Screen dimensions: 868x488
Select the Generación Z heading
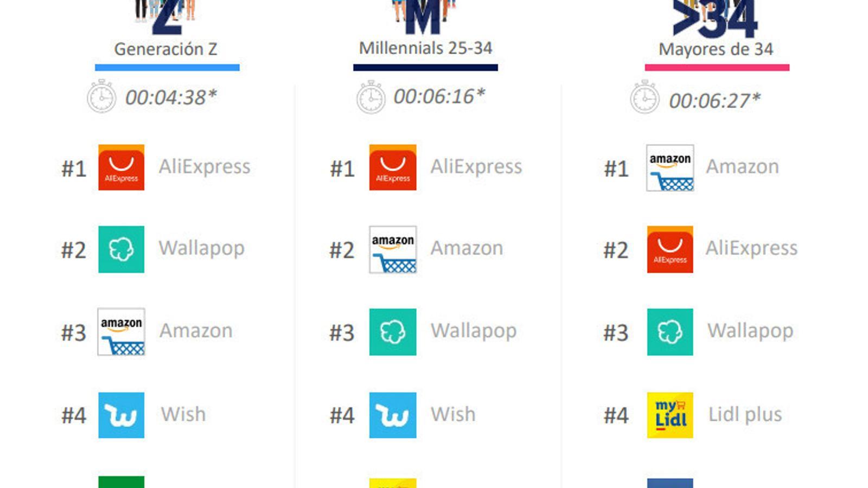click(x=165, y=49)
